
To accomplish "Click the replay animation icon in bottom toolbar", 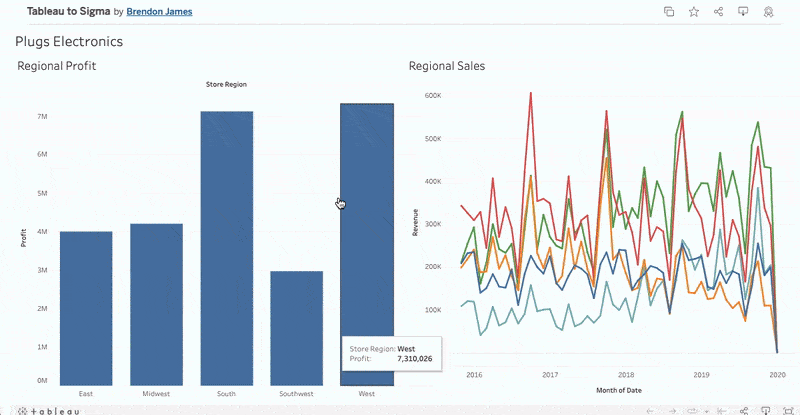I will [692, 411].
